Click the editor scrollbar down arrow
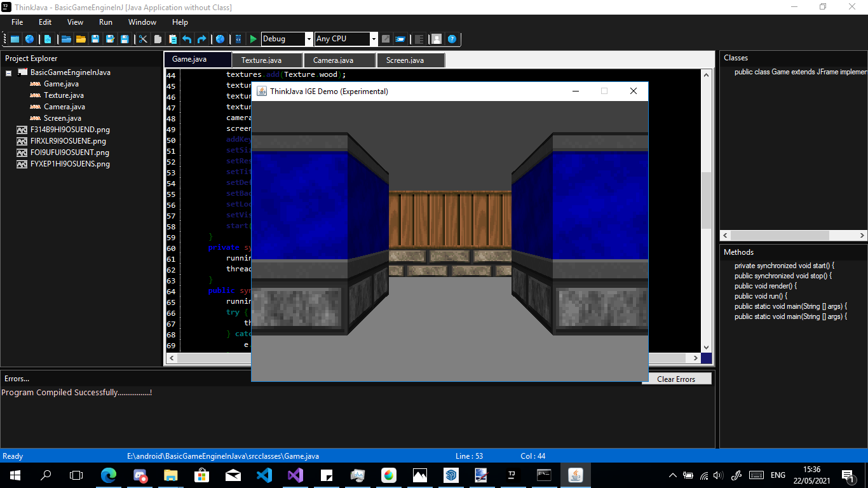 pos(705,347)
